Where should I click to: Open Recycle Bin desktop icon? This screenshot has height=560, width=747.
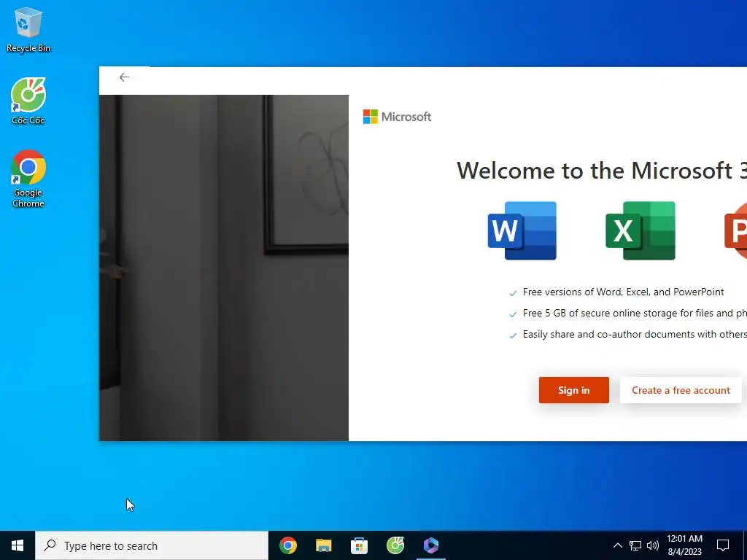pyautogui.click(x=28, y=30)
